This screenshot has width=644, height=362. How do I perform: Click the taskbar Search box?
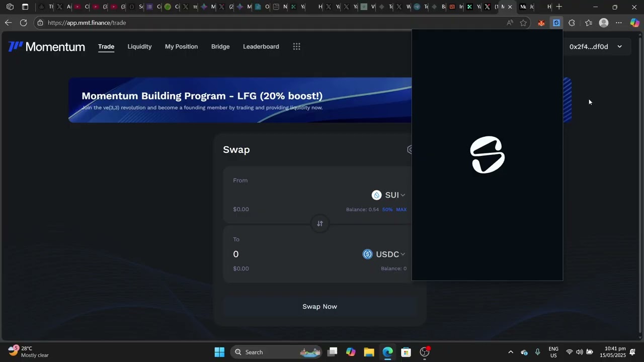click(277, 352)
